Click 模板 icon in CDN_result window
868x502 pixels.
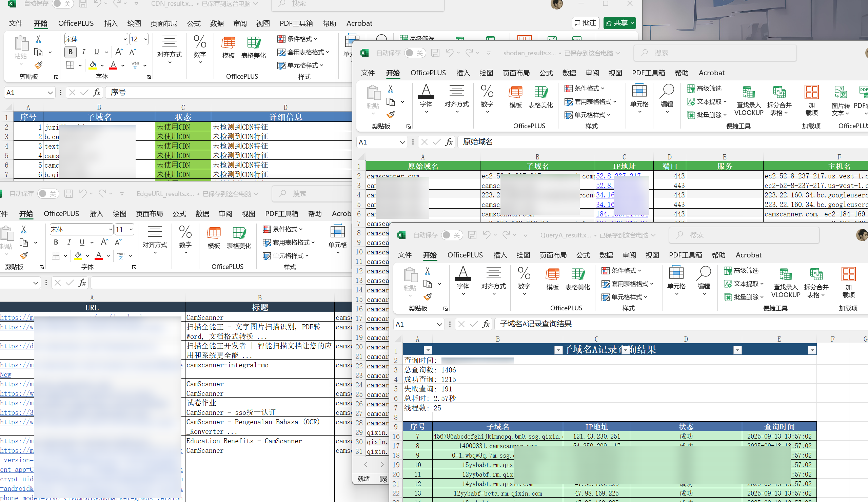click(229, 47)
